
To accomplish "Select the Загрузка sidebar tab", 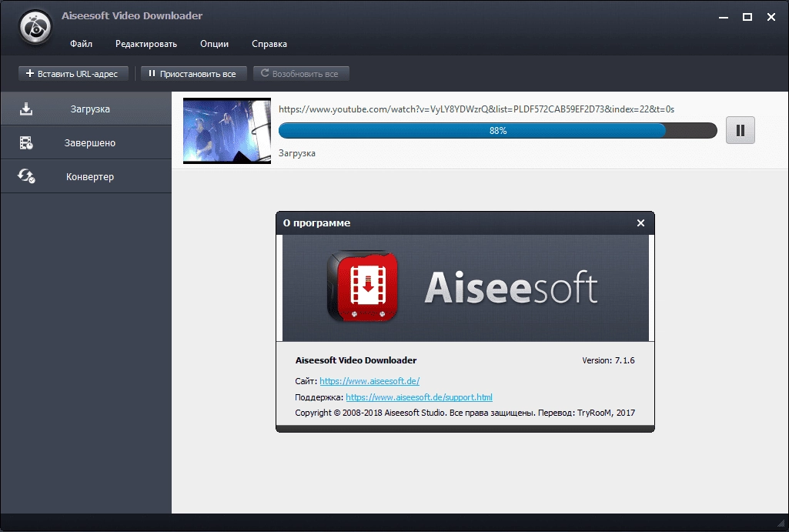I will (x=86, y=109).
